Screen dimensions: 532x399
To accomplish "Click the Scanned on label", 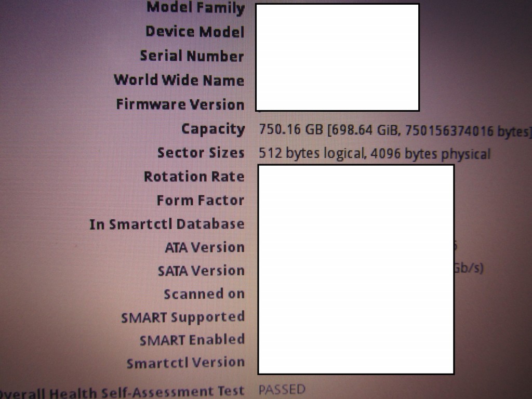I will [x=204, y=294].
